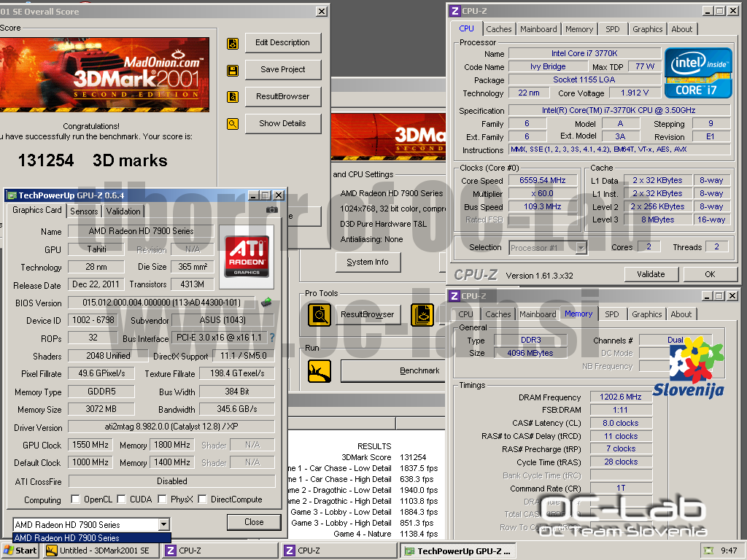Click the ResultBrowser button in score dialog
Screen dimensions: 747x560
283,96
